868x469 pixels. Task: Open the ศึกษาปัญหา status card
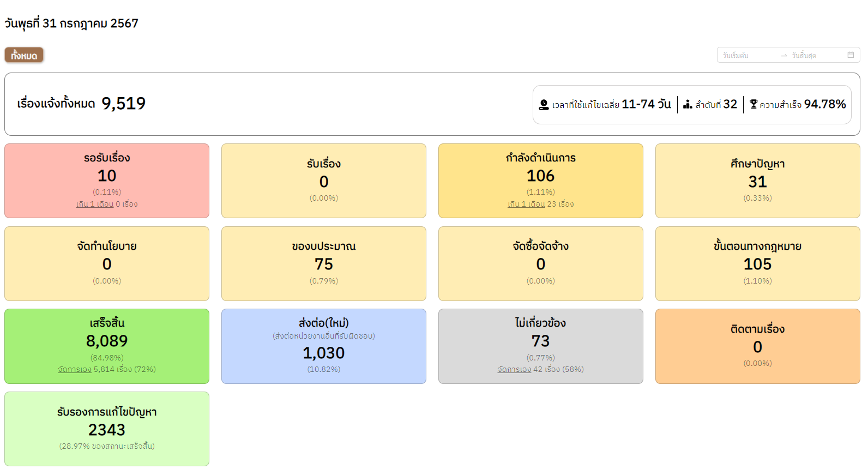pos(757,181)
